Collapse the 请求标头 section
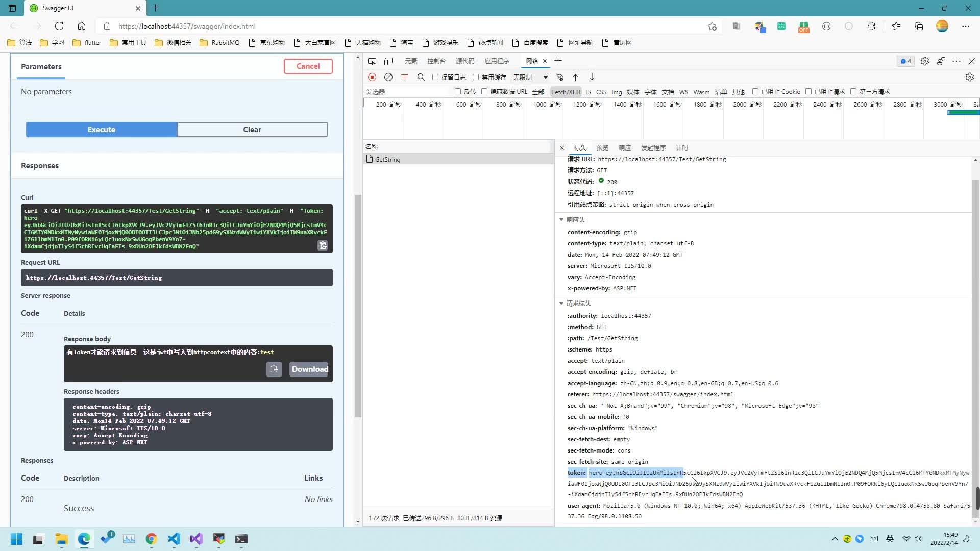This screenshot has width=980, height=551. (561, 303)
